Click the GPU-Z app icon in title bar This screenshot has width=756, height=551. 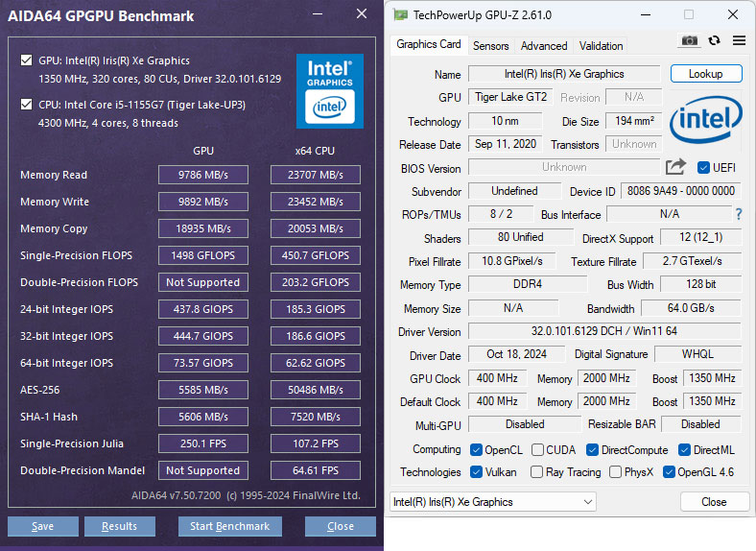point(400,14)
